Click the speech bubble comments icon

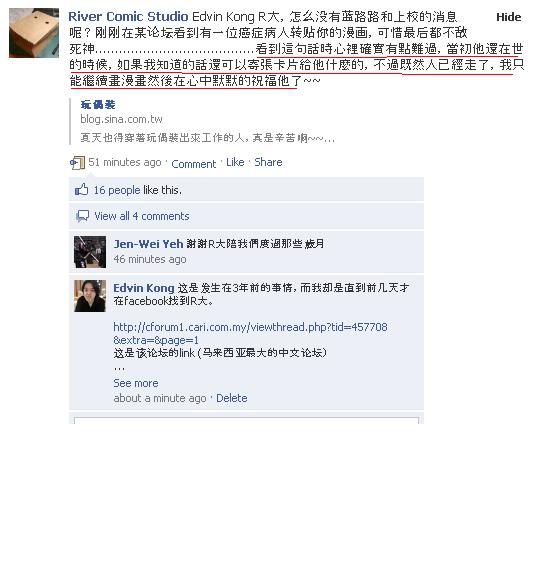point(82,216)
